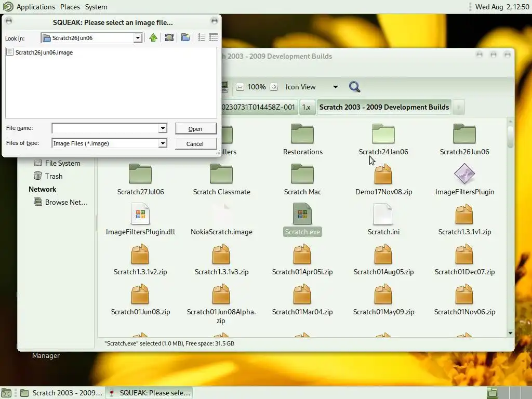This screenshot has height=399, width=532.
Task: Open the Places menu
Action: click(70, 7)
